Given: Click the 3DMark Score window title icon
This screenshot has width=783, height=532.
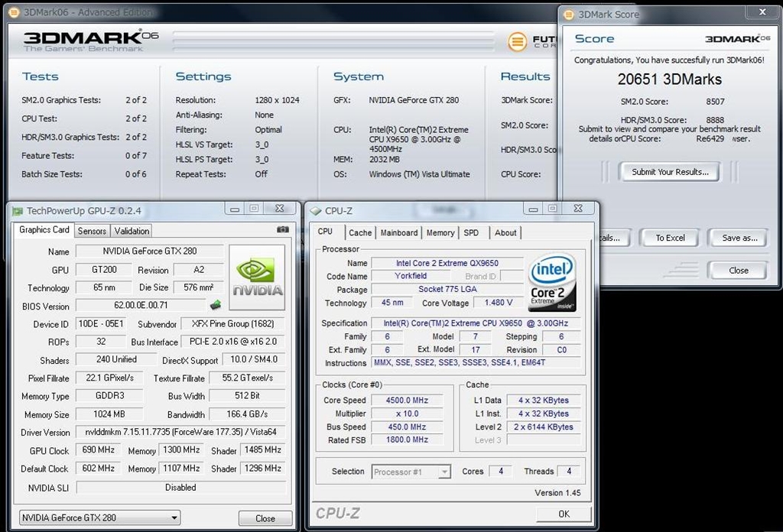Looking at the screenshot, I should pos(570,14).
